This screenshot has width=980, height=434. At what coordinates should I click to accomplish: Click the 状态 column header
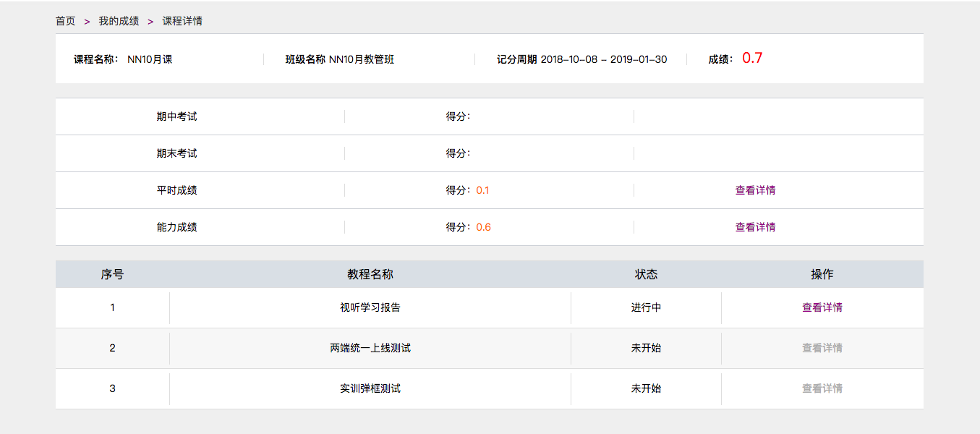(x=646, y=274)
